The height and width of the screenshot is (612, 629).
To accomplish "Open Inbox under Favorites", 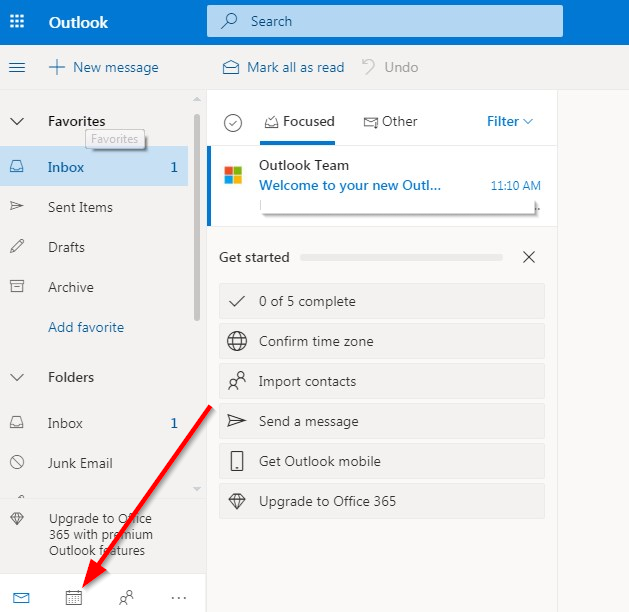I will (94, 167).
